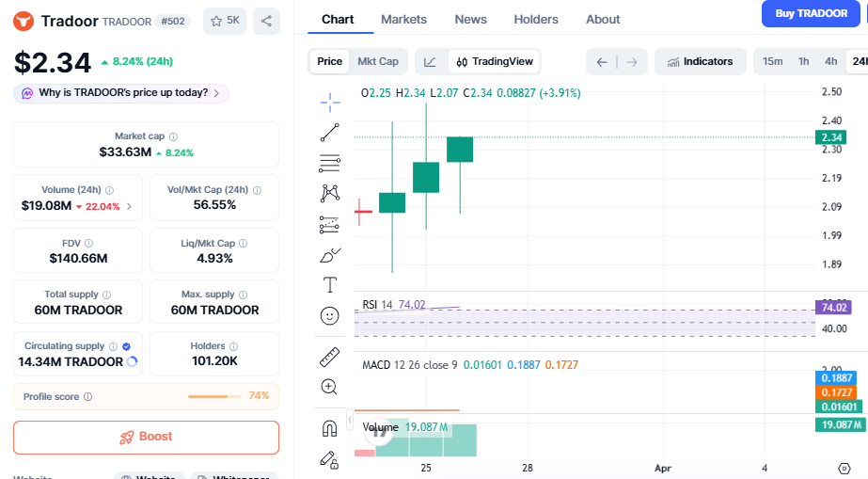
Task: Click the $33.63M market cap value
Action: (125, 152)
